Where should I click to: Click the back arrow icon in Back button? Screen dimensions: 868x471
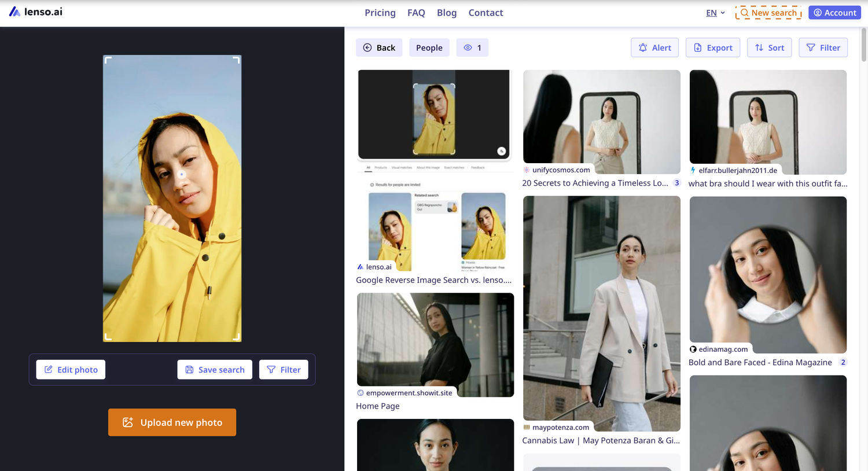367,47
